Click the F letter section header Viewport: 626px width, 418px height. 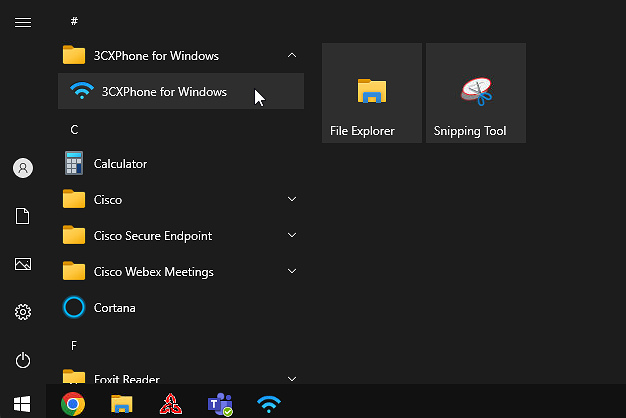coord(74,345)
